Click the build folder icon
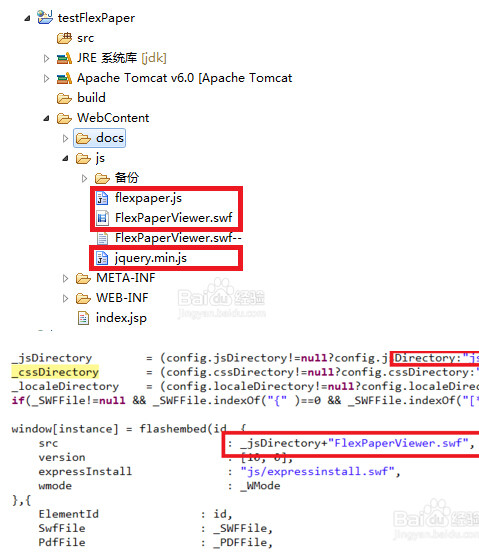479x555 pixels. 64,98
